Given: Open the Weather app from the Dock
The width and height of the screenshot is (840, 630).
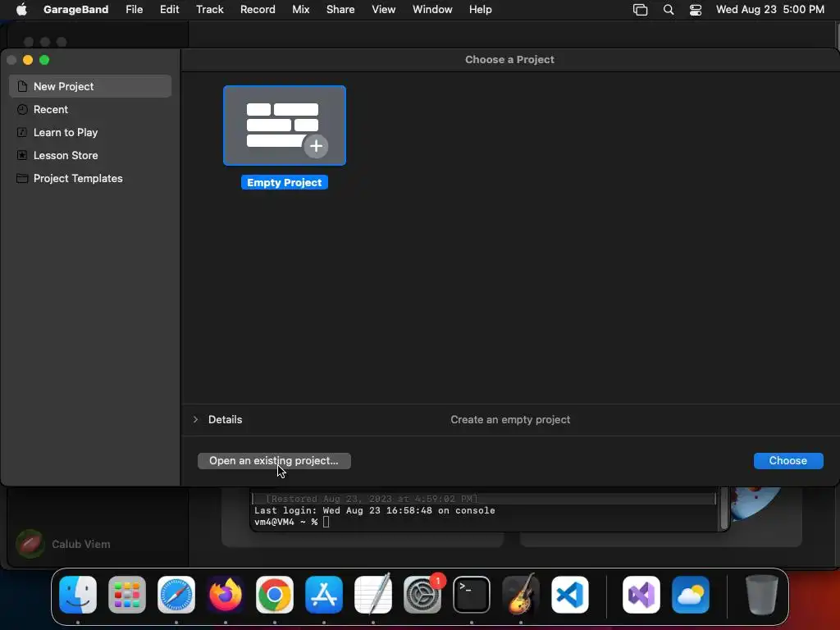Looking at the screenshot, I should (x=691, y=595).
